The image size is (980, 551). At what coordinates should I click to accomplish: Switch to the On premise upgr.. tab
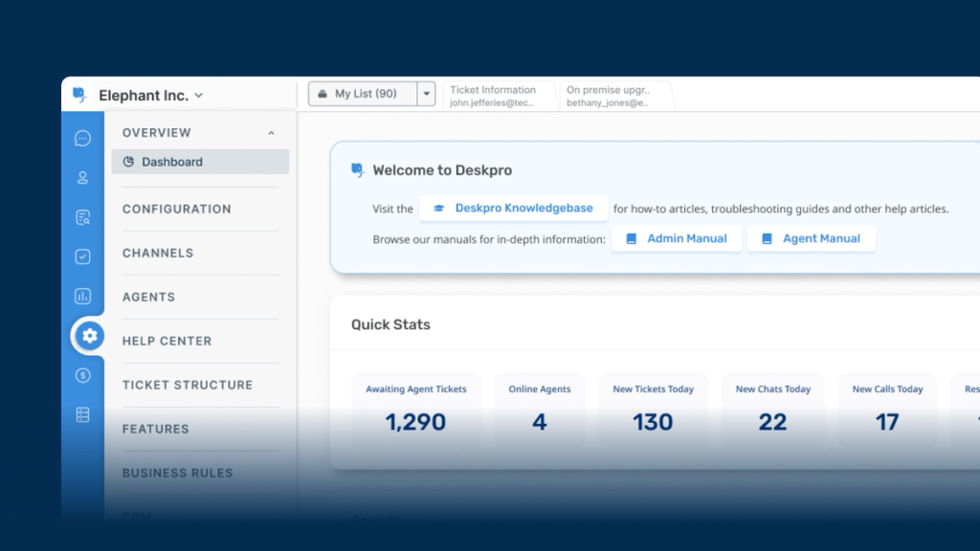(615, 97)
